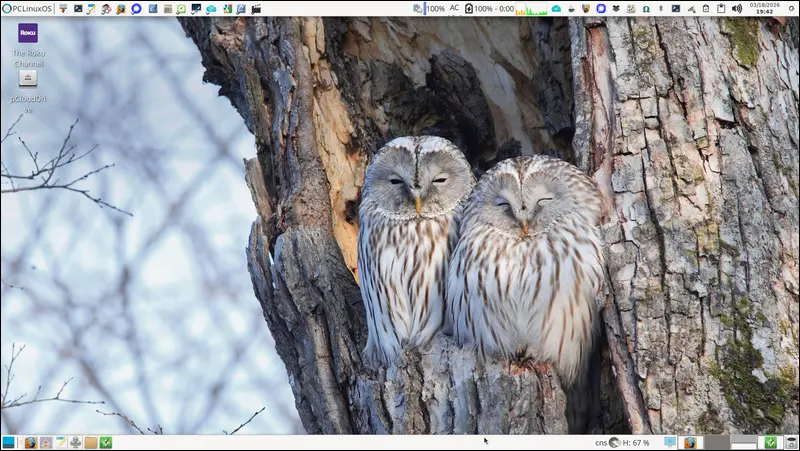Launch the green star app on bottom-left panel
The width and height of the screenshot is (800, 451).
point(106,442)
